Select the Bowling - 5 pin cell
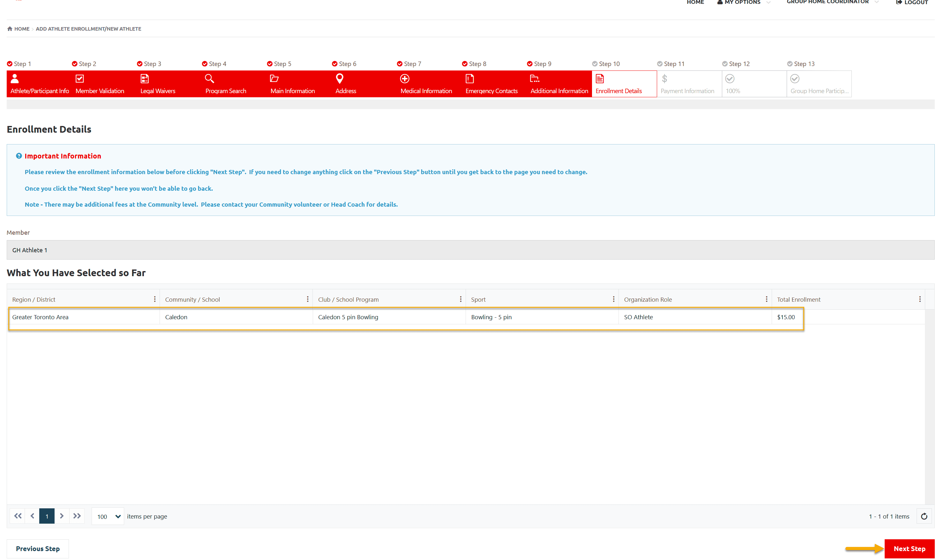This screenshot has width=937, height=560. (x=542, y=317)
